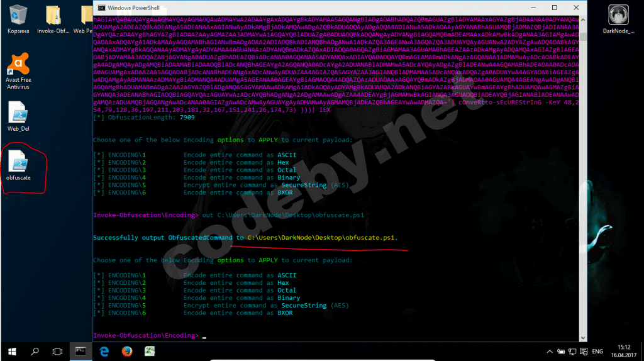The height and width of the screenshot is (361, 644).
Task: Open the taskbar search magnifier
Action: [x=35, y=352]
